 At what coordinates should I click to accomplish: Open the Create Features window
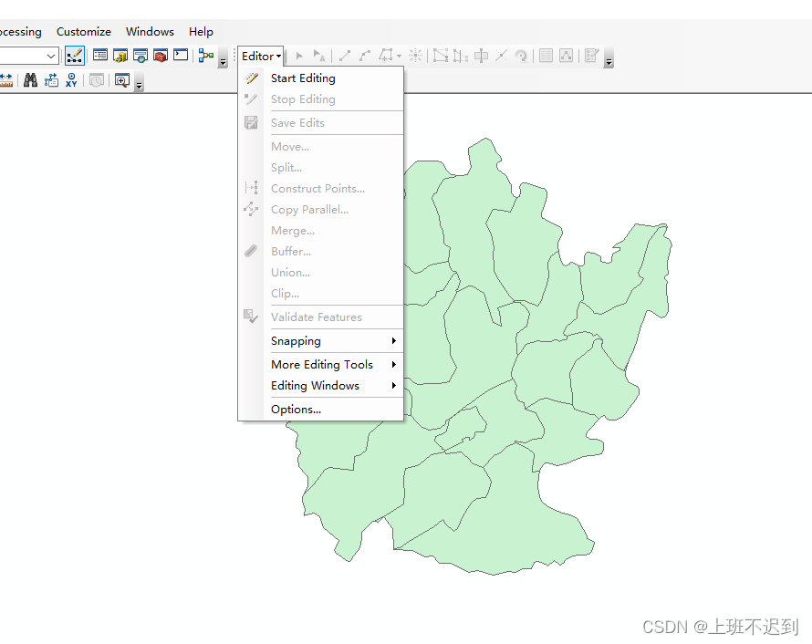pyautogui.click(x=566, y=56)
